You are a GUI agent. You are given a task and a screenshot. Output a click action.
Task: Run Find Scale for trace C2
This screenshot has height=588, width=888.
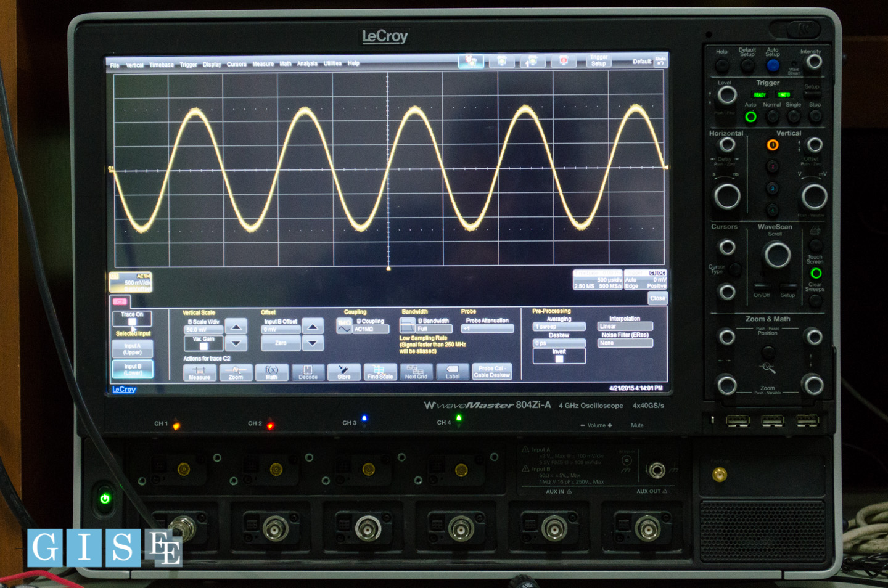pos(380,372)
